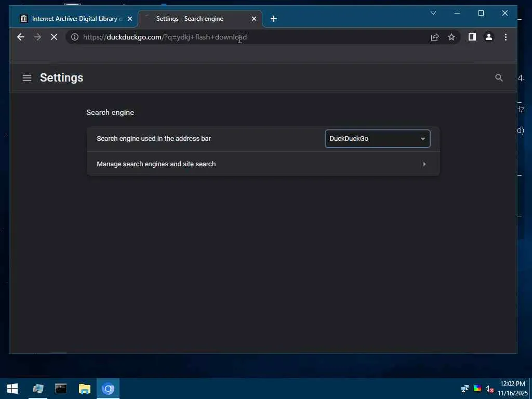Screen dimensions: 532x399
Task: Click the colorful display tray icon
Action: [x=477, y=389]
